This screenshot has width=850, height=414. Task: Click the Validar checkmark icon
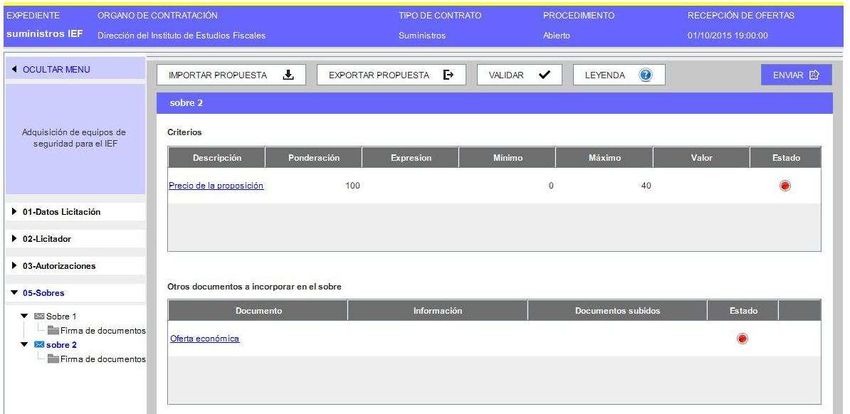tap(544, 75)
